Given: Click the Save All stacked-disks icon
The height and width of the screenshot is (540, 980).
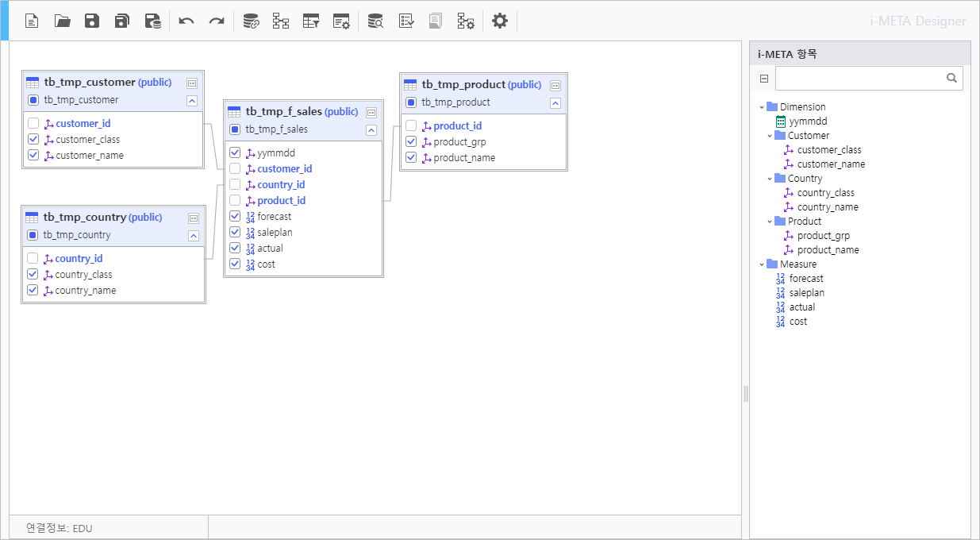Looking at the screenshot, I should coord(122,21).
